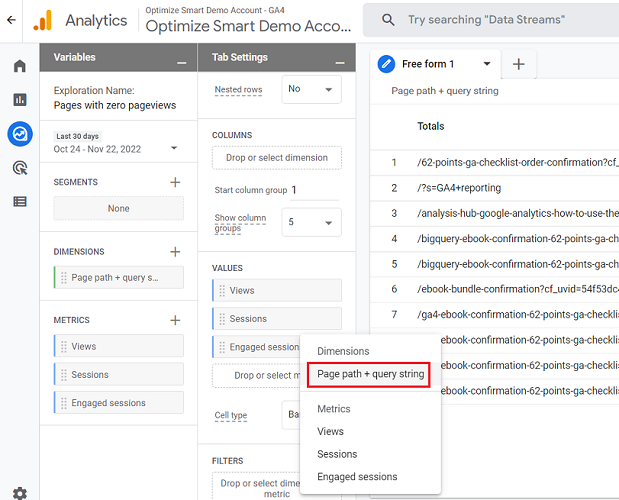Add a new dimension
619x500 pixels.
175,252
